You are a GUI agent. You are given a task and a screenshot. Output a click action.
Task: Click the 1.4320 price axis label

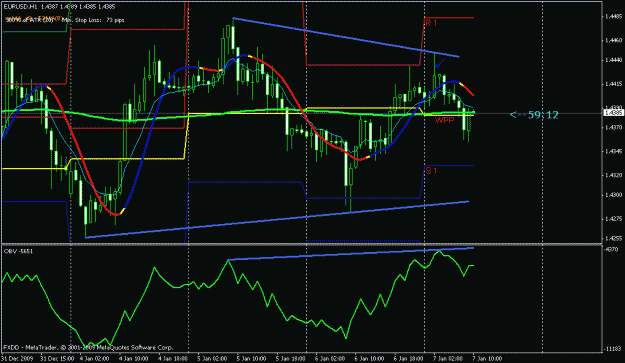click(613, 175)
